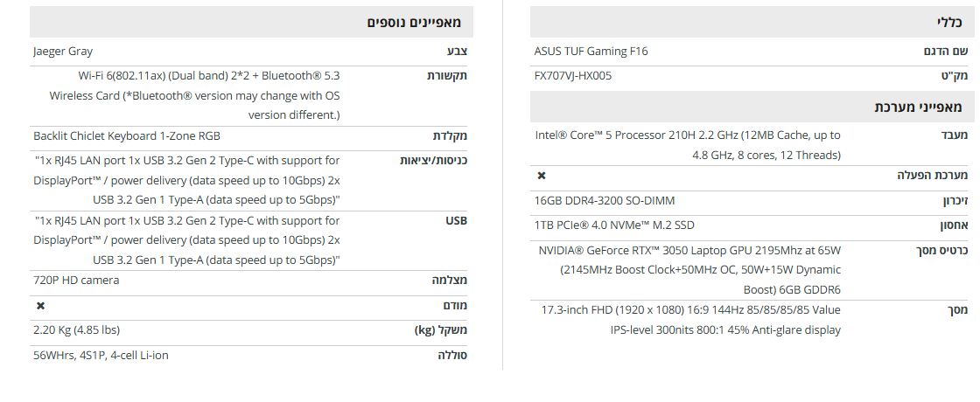Click the מאפייני מערכת section header

tap(918, 107)
